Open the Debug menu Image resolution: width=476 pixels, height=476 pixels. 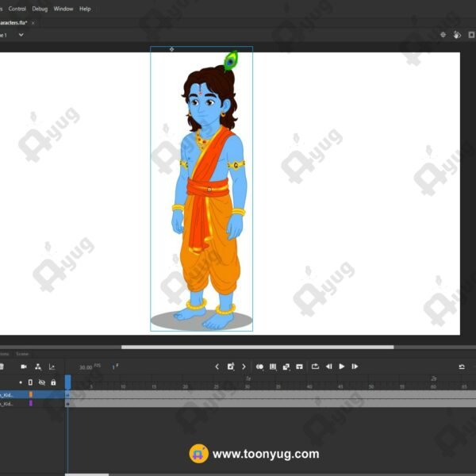point(40,9)
